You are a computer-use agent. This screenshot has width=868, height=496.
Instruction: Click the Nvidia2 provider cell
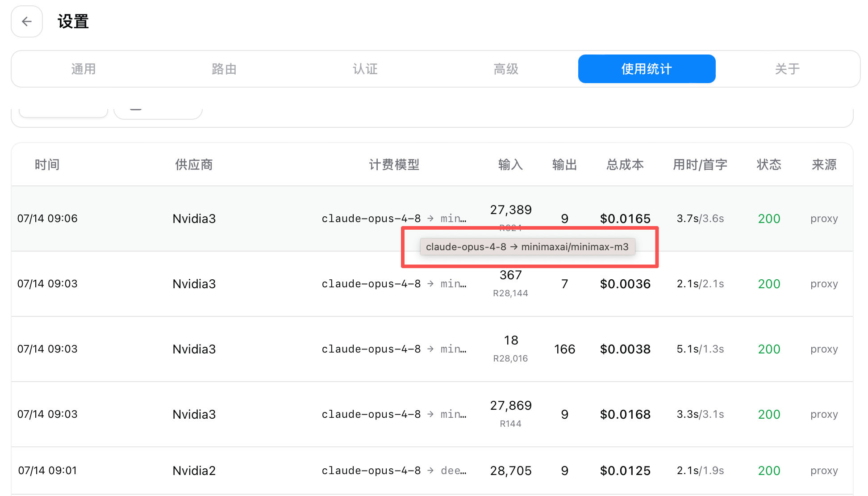pos(194,471)
